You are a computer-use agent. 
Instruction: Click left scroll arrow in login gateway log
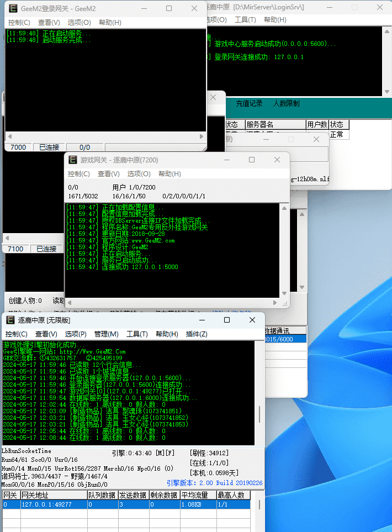pyautogui.click(x=10, y=136)
